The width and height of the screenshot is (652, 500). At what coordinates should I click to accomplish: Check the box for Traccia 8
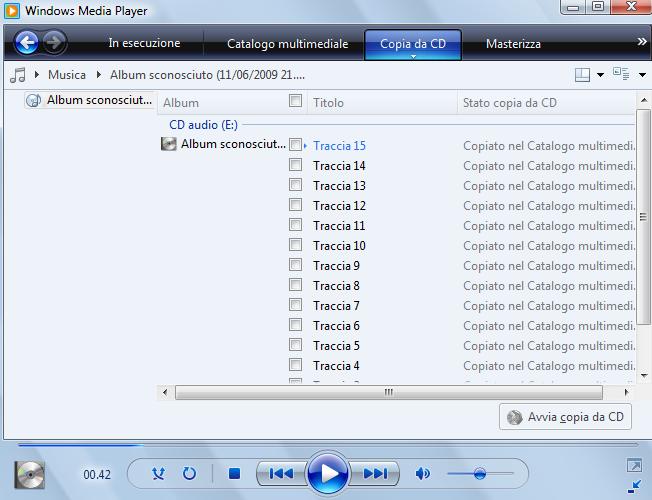295,284
